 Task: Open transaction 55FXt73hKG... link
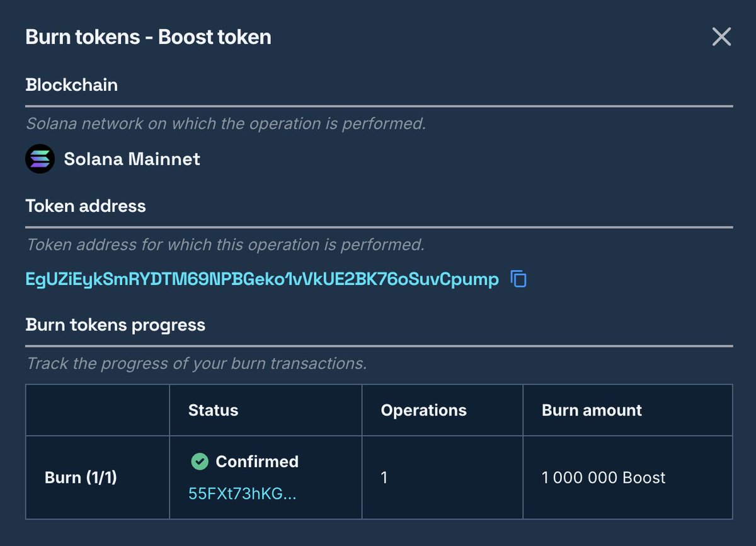[243, 494]
